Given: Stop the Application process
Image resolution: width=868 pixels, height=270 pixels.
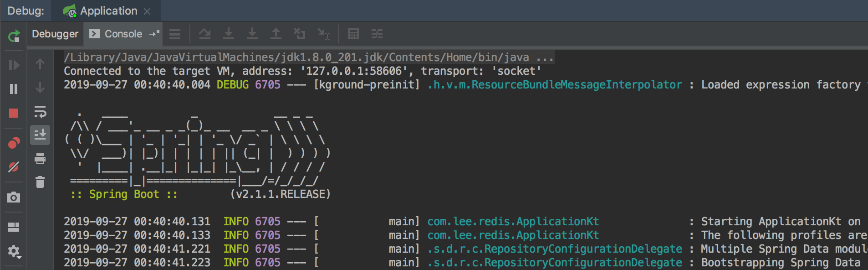Looking at the screenshot, I should [x=14, y=113].
